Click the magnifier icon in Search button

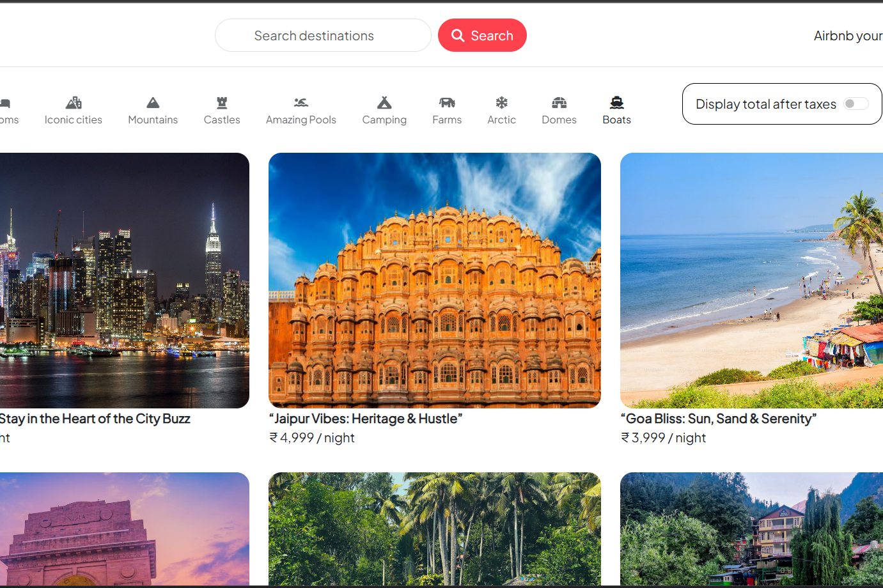coord(458,35)
